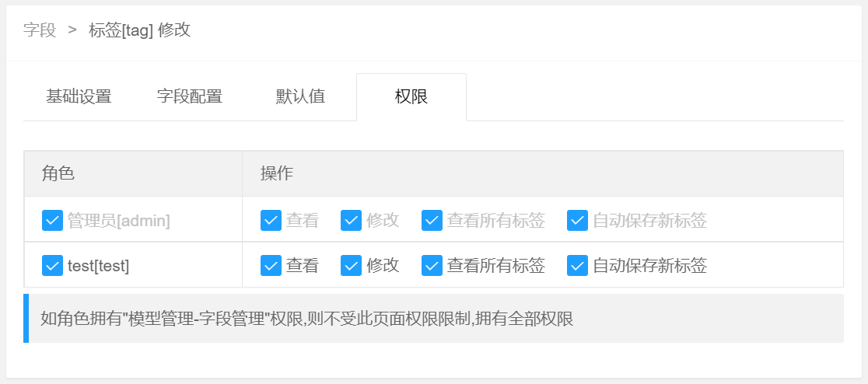
Task: Open the 字段配置 tab
Action: tap(190, 97)
